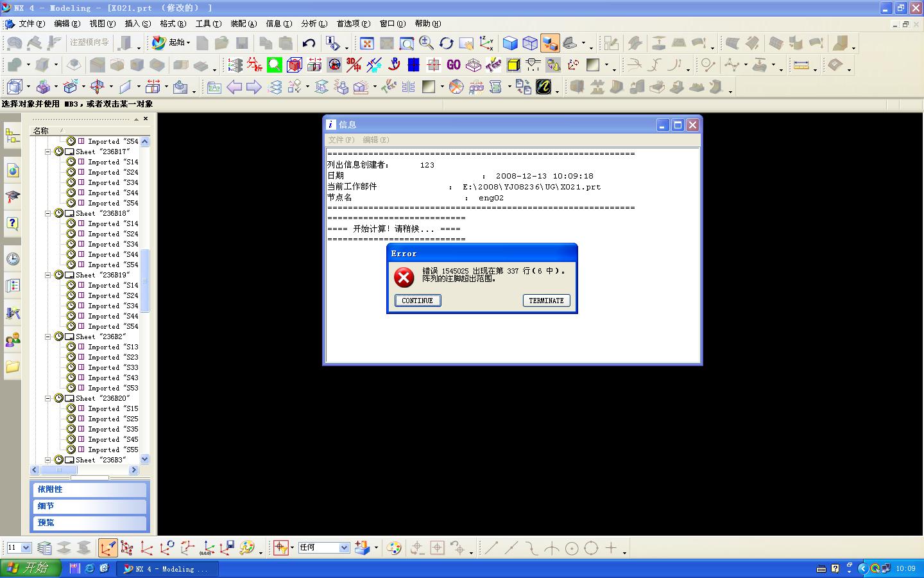
Task: Open the 文件(F) menu in main menu bar
Action: (x=31, y=24)
